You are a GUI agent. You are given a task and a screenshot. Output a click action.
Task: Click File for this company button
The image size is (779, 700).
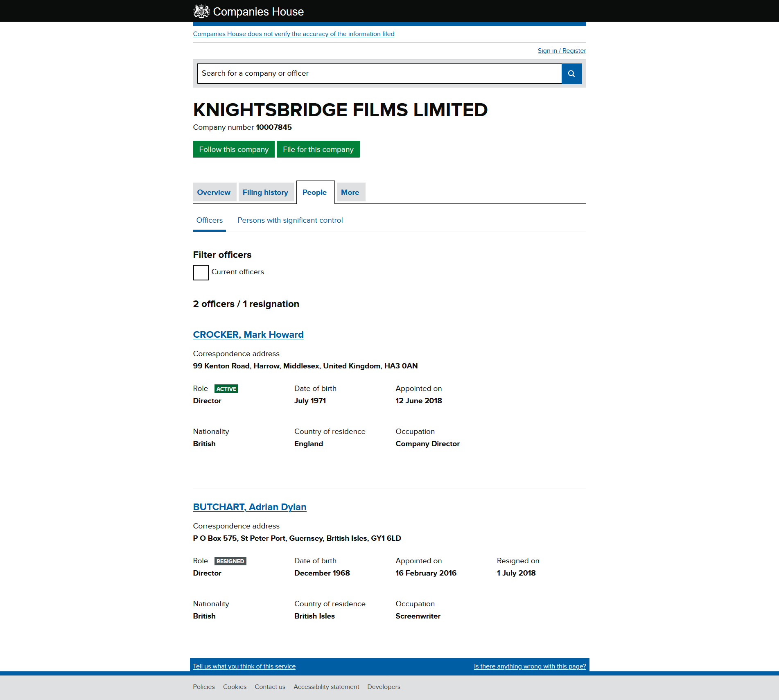[x=318, y=149]
